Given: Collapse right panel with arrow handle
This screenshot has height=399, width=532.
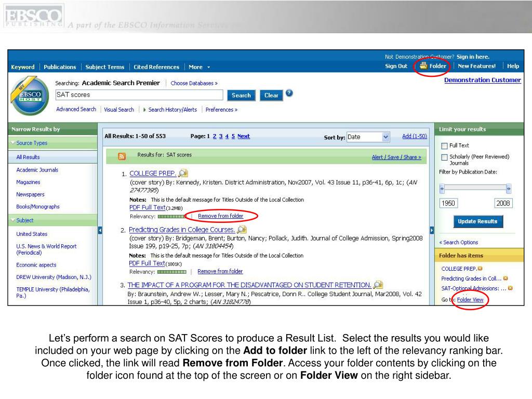Looking at the screenshot, I should 432,230.
